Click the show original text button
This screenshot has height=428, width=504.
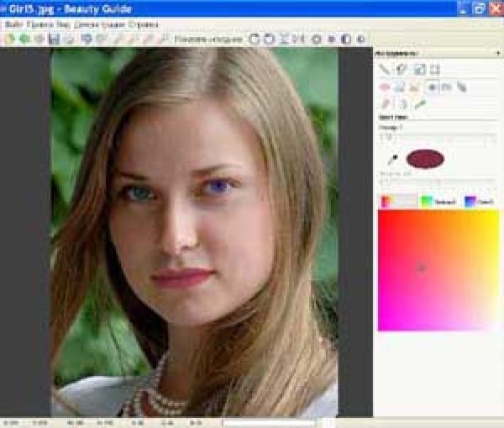pos(208,40)
